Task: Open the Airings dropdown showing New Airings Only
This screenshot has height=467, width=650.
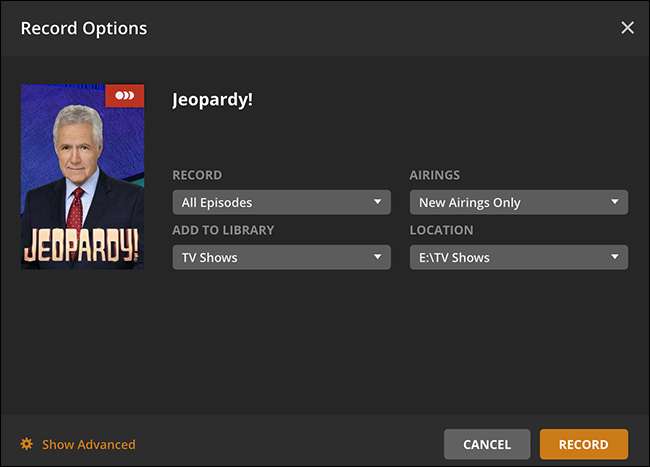Action: pyautogui.click(x=518, y=202)
